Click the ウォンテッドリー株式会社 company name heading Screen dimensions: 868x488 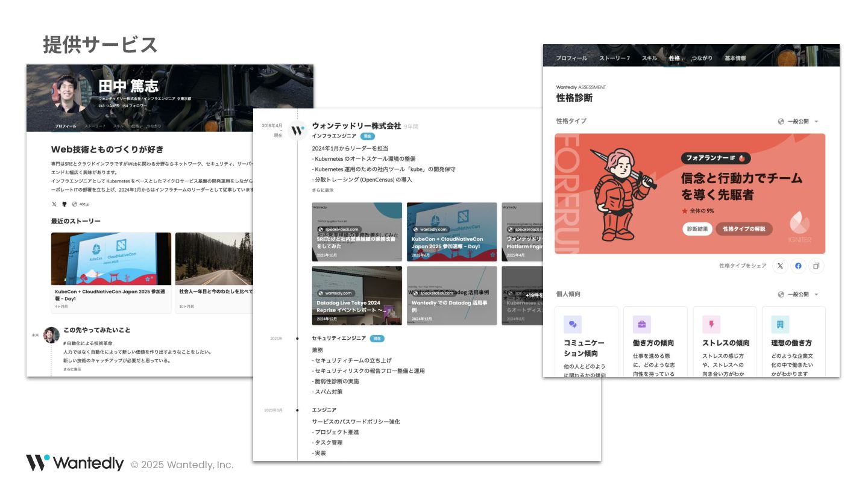coord(356,126)
